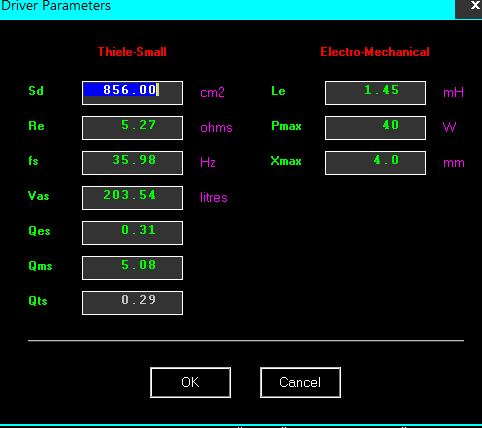Image resolution: width=482 pixels, height=428 pixels.
Task: Click the Qes parameter label
Action: pos(39,231)
